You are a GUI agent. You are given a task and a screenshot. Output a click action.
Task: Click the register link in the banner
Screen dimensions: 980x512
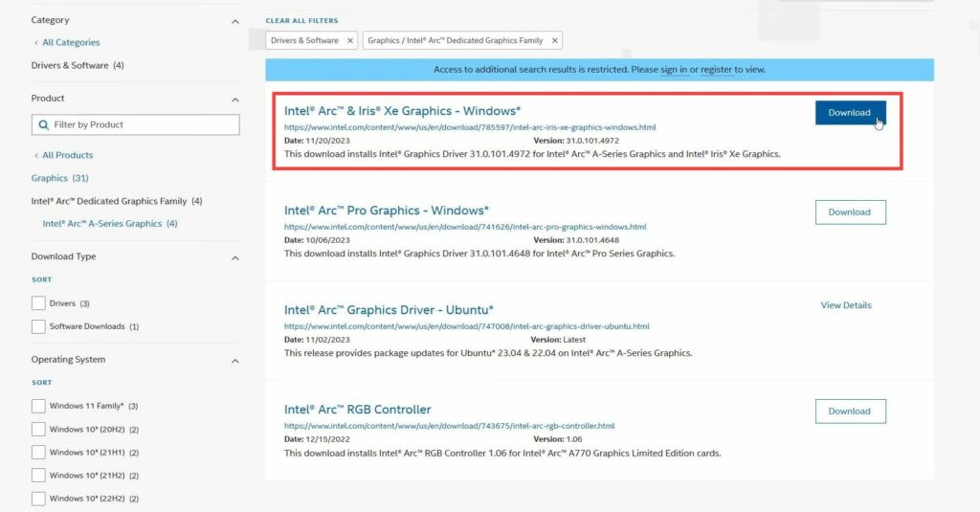coord(716,70)
